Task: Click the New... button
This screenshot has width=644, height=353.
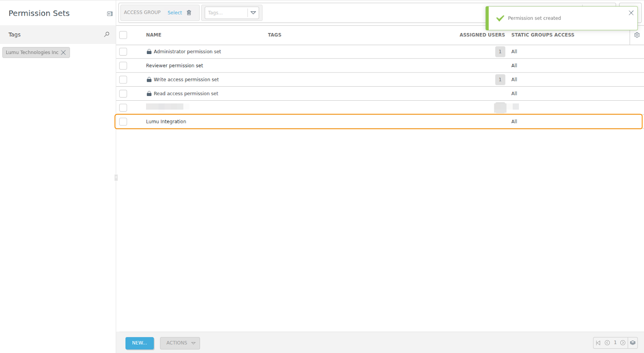Action: coord(139,343)
